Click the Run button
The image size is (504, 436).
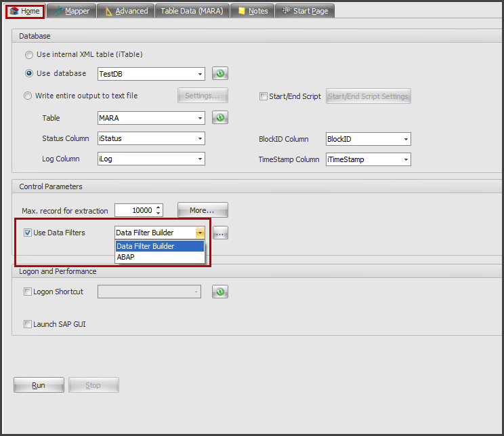click(x=39, y=385)
